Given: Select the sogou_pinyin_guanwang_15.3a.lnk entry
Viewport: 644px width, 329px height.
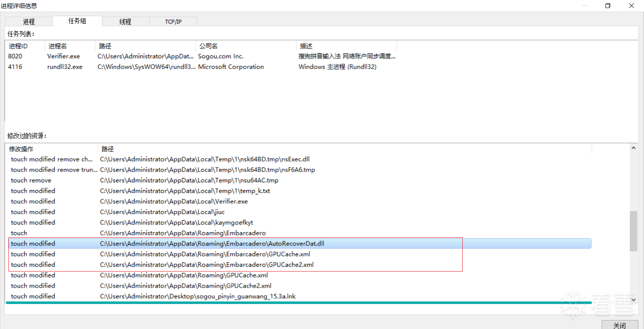Looking at the screenshot, I should [x=198, y=296].
